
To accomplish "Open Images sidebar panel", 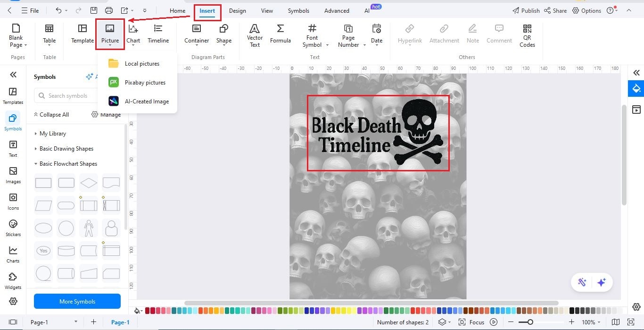I will 13,175.
